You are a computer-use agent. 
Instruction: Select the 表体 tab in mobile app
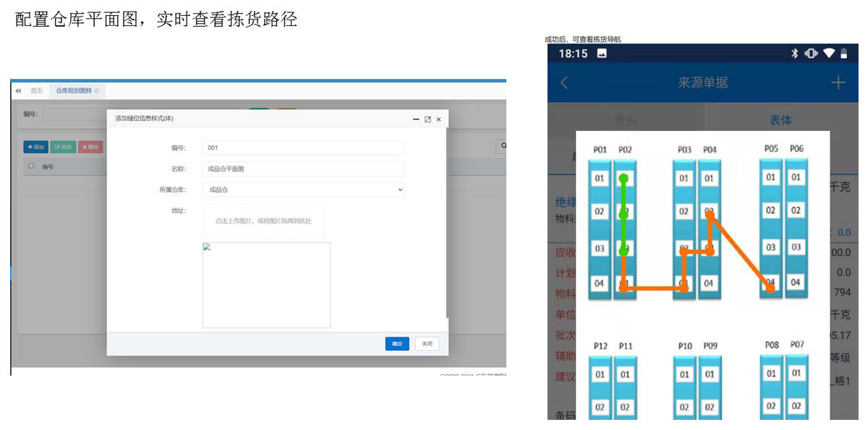pos(780,120)
